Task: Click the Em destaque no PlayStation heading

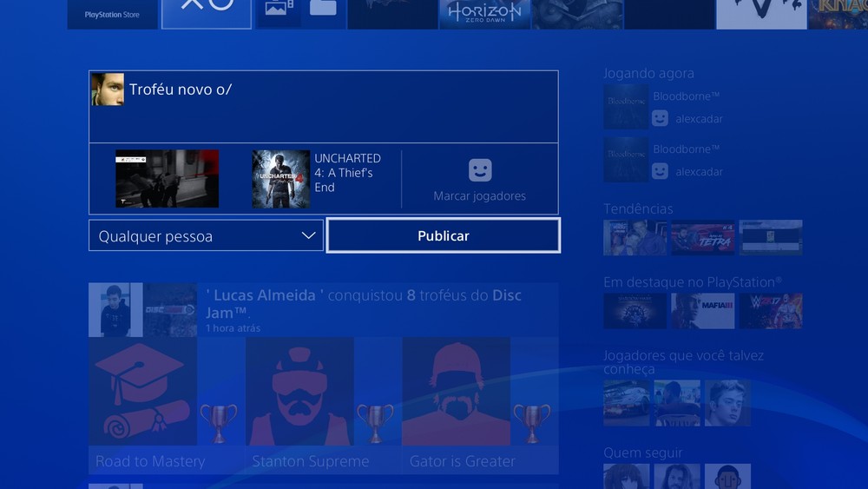Action: pos(693,282)
